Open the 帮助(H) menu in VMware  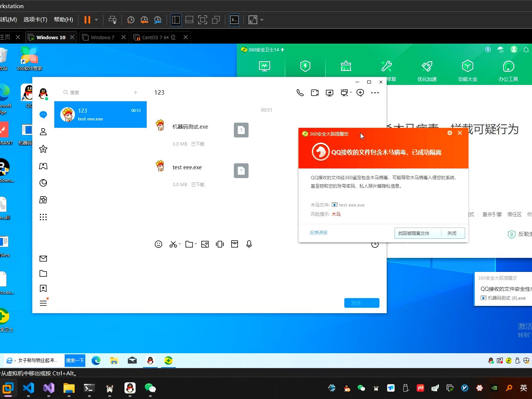click(x=64, y=20)
